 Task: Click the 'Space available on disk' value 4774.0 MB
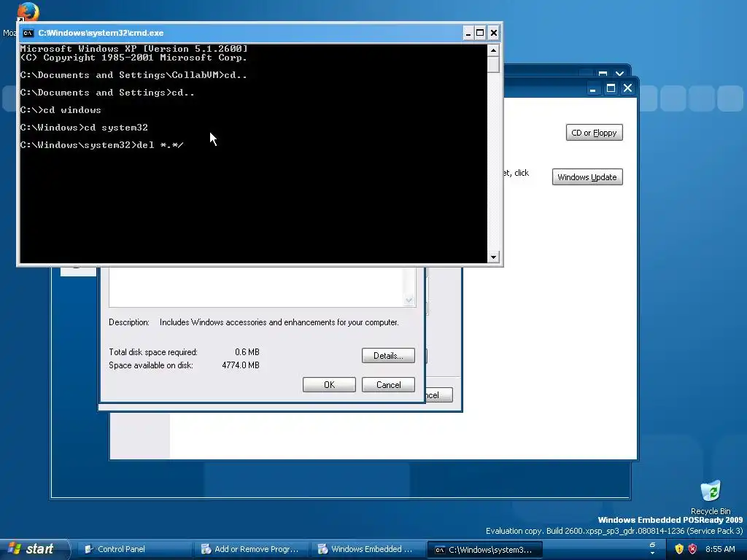[241, 365]
